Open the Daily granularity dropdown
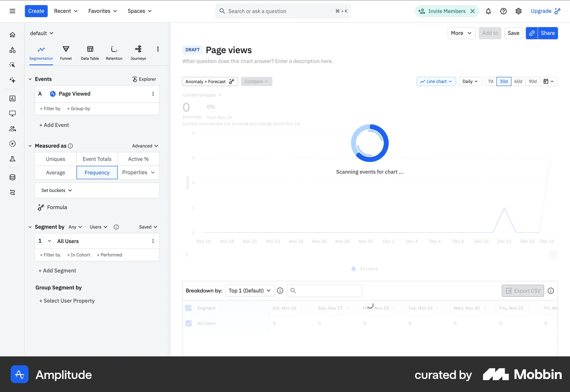This screenshot has width=570, height=392. click(x=470, y=81)
